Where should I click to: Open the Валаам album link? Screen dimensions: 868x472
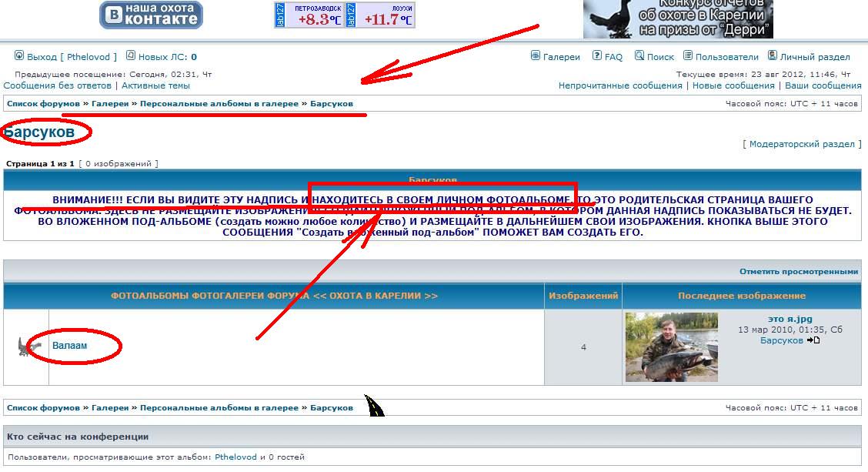tap(69, 346)
